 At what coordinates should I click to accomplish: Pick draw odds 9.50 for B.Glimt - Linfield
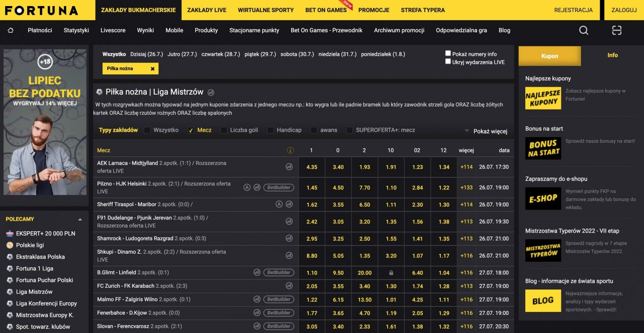tap(338, 273)
